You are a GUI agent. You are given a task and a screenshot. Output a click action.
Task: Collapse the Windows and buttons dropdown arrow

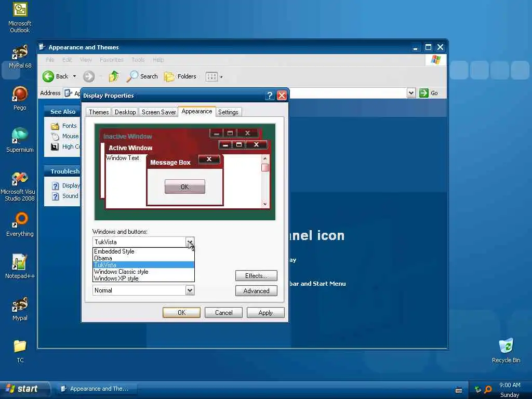click(190, 242)
